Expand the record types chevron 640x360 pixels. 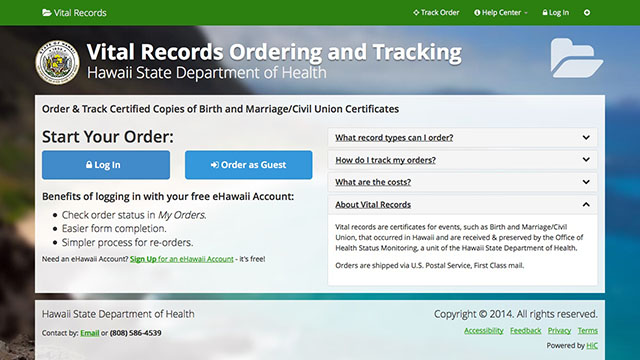tap(586, 138)
